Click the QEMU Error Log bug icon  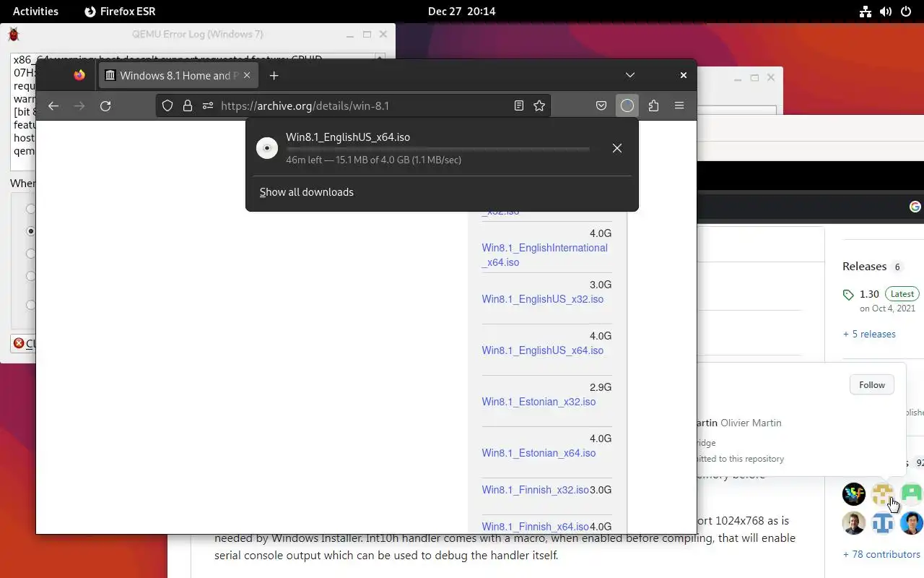pyautogui.click(x=14, y=34)
